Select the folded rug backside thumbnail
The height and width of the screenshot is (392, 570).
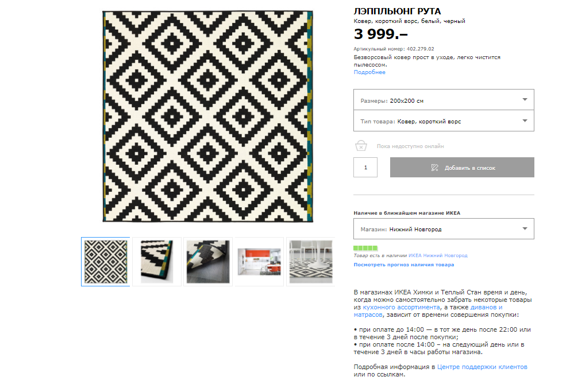(x=208, y=262)
